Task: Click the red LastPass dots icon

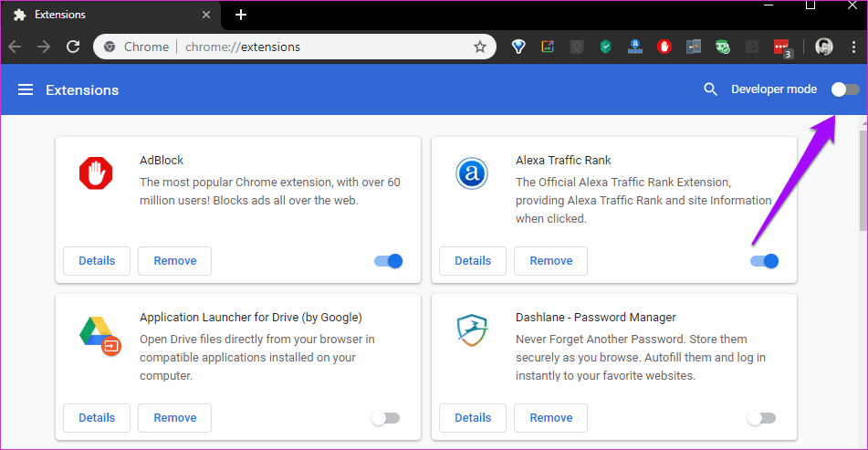Action: pos(783,48)
